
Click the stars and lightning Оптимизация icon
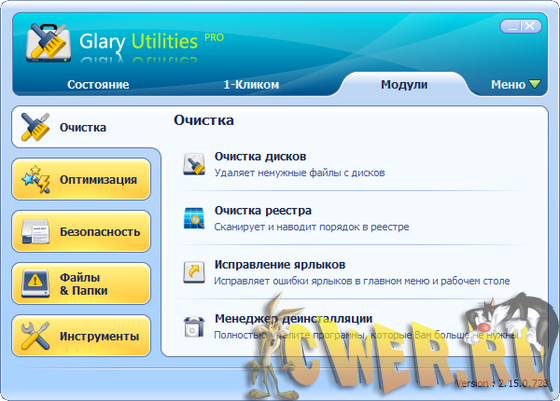point(35,179)
